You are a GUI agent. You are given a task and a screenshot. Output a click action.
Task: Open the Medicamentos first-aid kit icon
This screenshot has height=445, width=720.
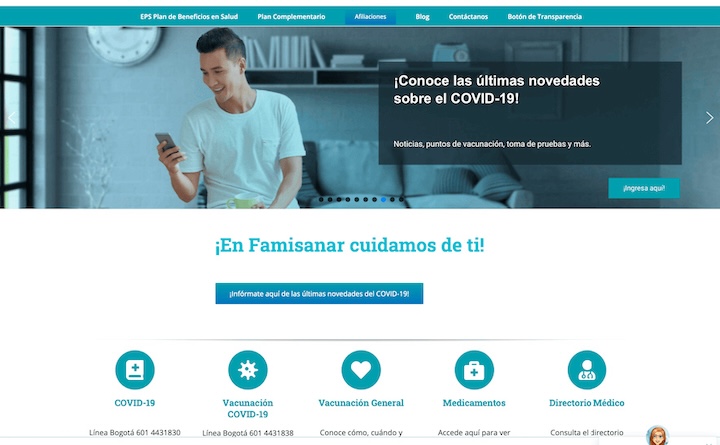[474, 370]
